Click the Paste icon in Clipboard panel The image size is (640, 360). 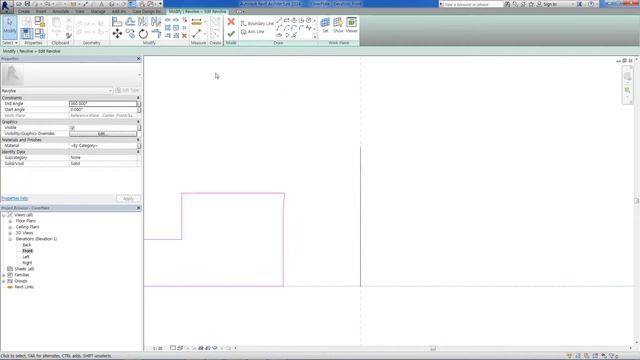pyautogui.click(x=56, y=24)
